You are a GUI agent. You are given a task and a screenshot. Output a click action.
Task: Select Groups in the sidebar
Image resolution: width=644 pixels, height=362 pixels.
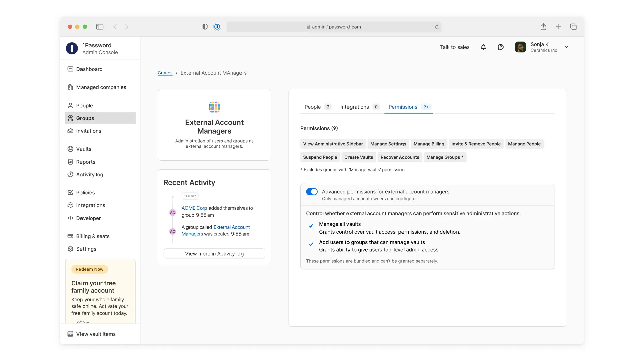click(100, 118)
